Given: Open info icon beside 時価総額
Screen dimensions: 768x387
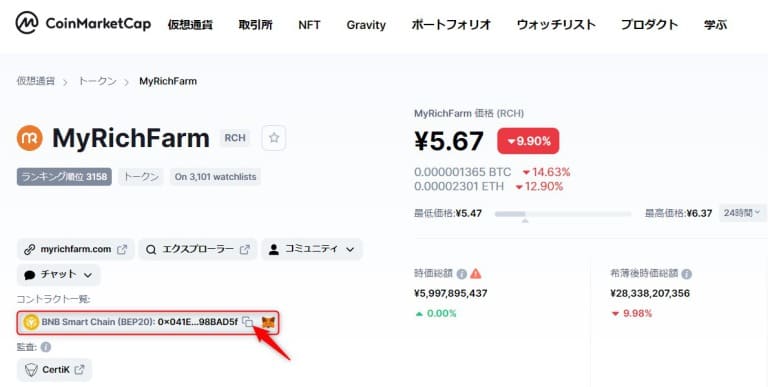Looking at the screenshot, I should pos(461,274).
